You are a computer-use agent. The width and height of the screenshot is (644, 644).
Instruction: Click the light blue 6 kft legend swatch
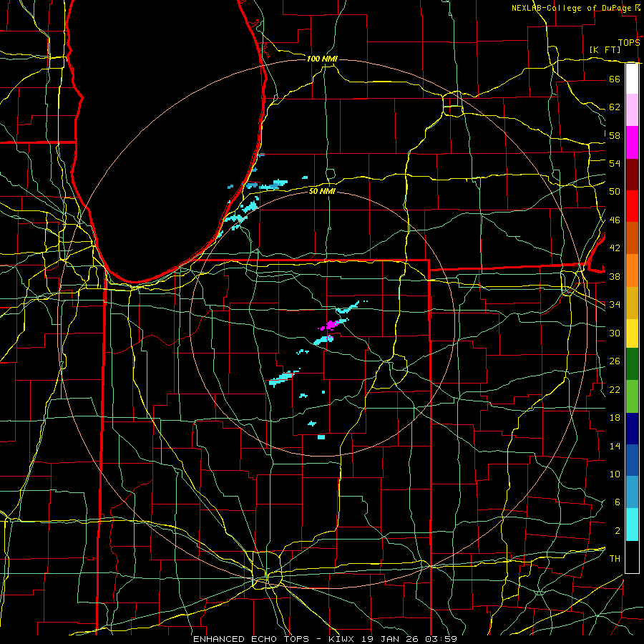(632, 492)
